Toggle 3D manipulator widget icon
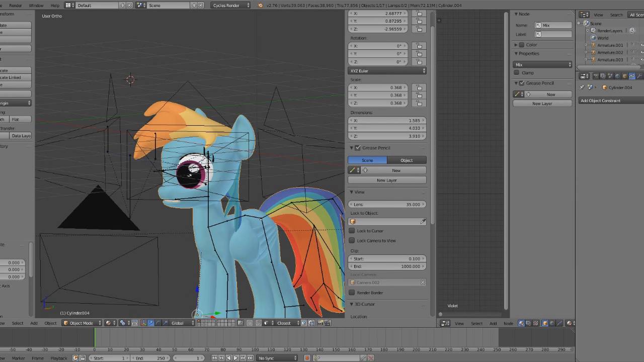The image size is (644, 362). (144, 323)
